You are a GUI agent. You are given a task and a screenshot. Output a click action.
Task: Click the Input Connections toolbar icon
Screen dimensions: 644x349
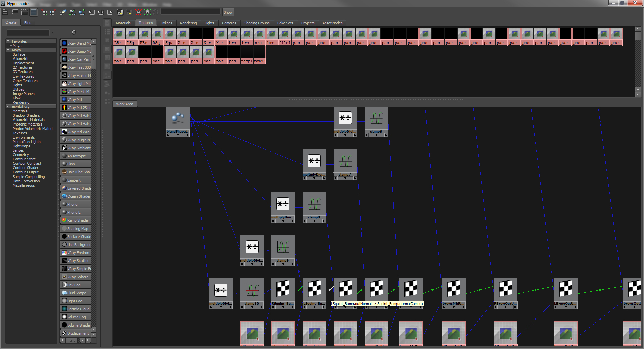pos(92,12)
